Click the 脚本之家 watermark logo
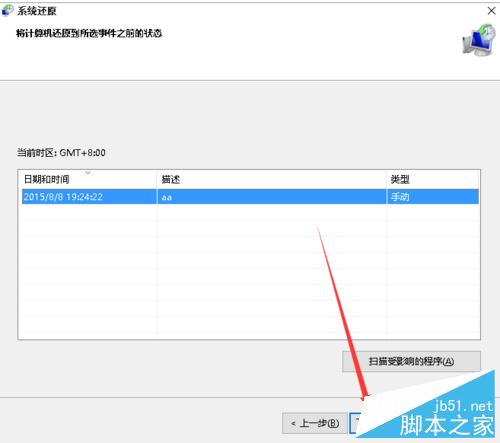The image size is (500, 443). (x=447, y=425)
